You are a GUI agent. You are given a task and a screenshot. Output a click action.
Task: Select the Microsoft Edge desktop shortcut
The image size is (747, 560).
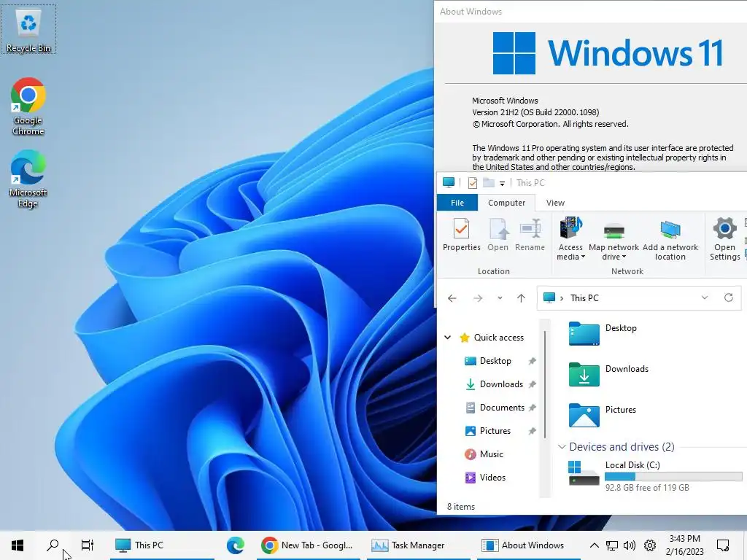pyautogui.click(x=28, y=179)
